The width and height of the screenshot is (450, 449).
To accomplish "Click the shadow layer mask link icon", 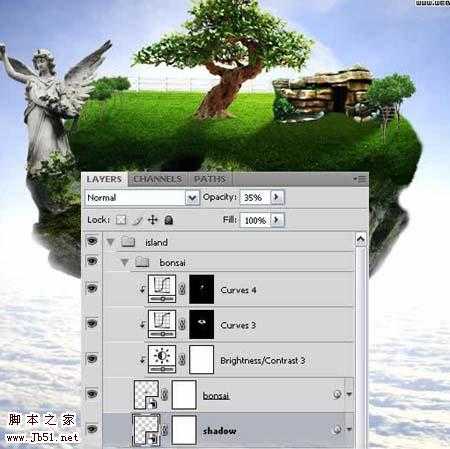I will pos(165,430).
